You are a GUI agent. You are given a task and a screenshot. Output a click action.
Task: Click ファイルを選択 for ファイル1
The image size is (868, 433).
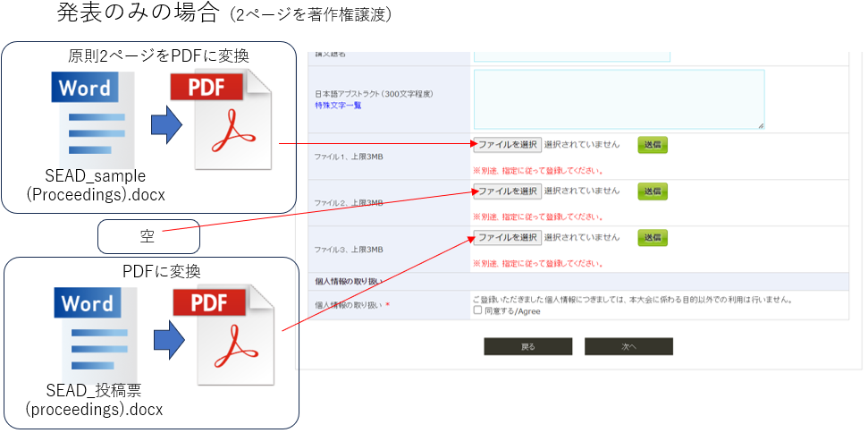507,144
